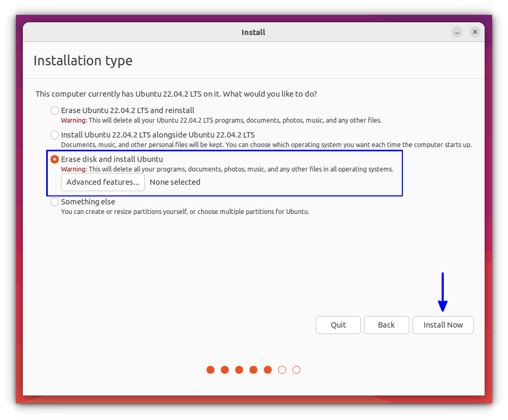Click the Install Now button
The image size is (508, 420).
(443, 325)
